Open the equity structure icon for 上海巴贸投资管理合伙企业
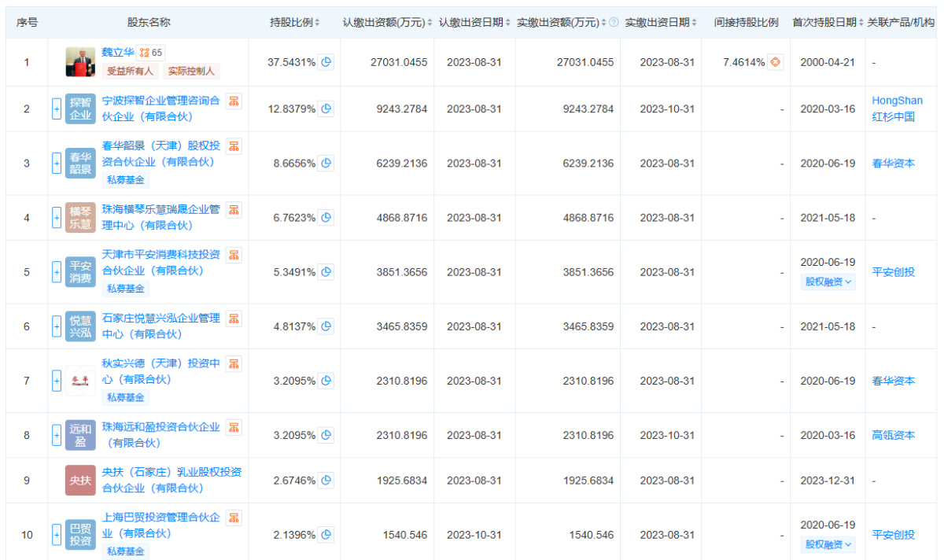Viewport: 944px width, 560px height. point(234,518)
